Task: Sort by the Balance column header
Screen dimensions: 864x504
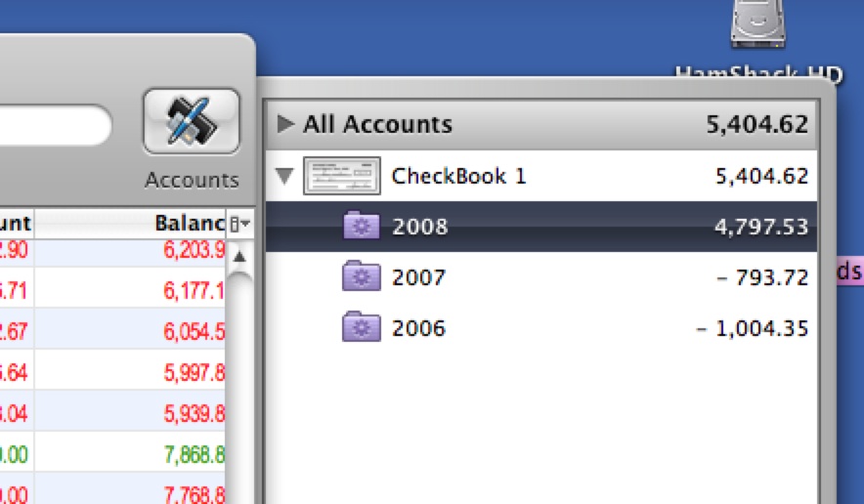Action: click(x=130, y=224)
